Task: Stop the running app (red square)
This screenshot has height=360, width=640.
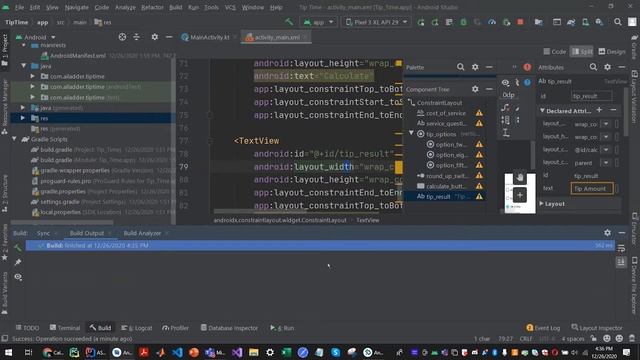Action: coord(520,22)
